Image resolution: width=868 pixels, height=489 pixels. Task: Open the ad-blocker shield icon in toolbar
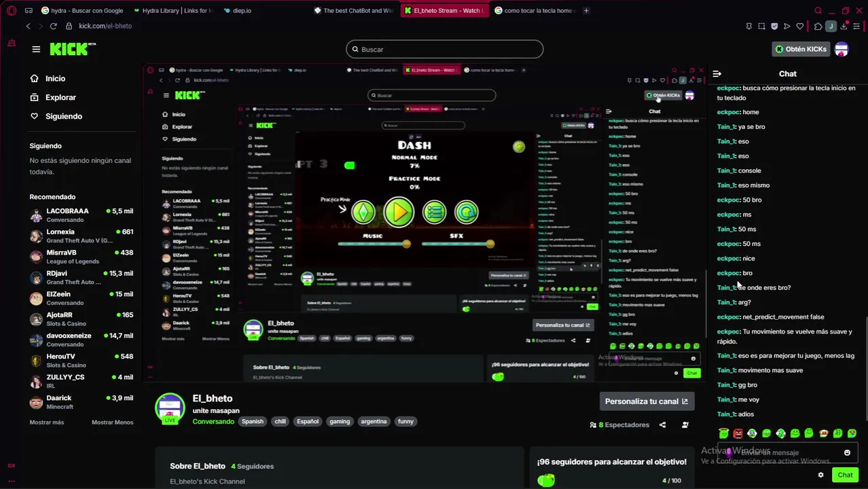pos(774,26)
